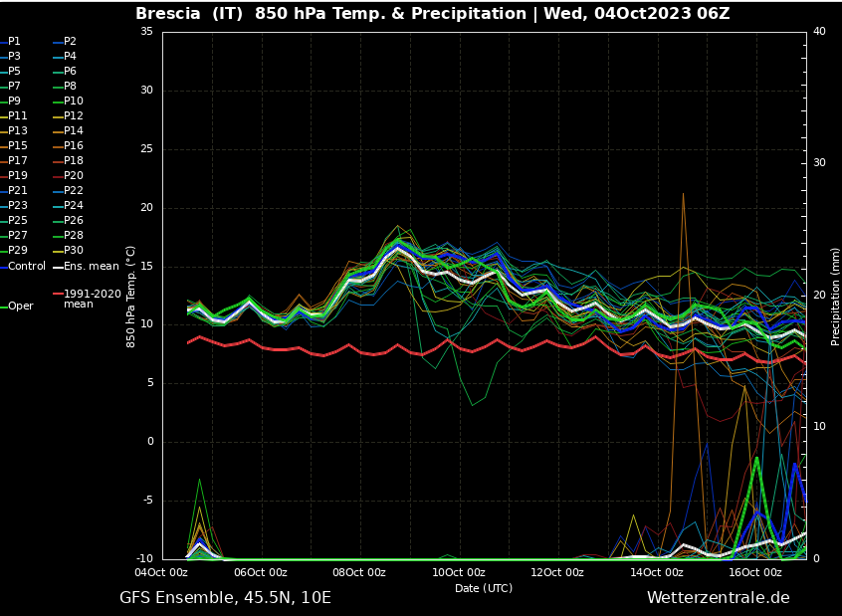Click the P28 legend entry
Viewport: 842px width, 616px height.
[x=69, y=235]
